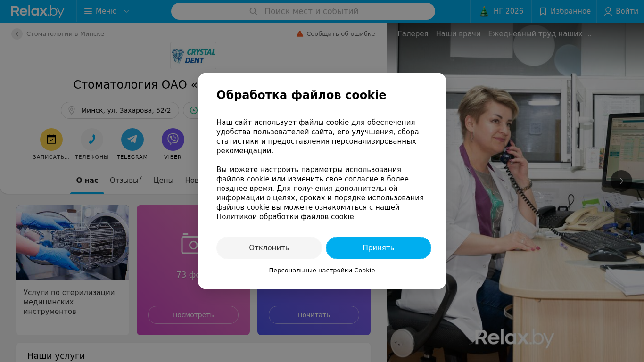Click the Телефоны phone icon

(x=92, y=140)
